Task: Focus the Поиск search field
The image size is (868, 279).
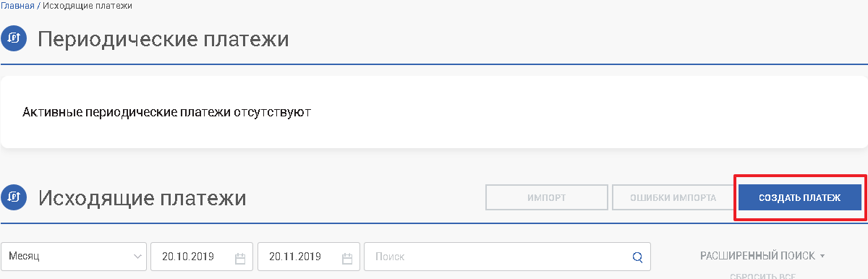Action: [508, 257]
